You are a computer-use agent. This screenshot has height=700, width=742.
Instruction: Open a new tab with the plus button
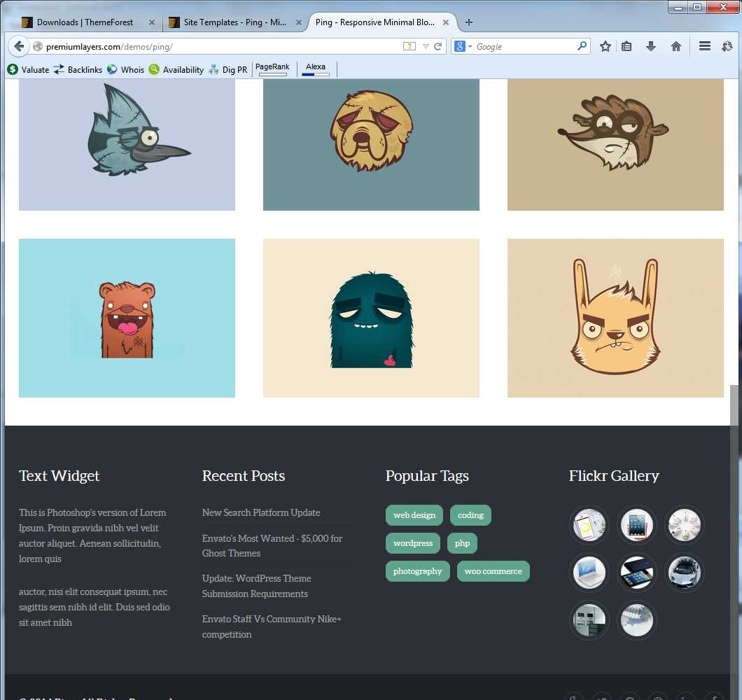[x=469, y=22]
